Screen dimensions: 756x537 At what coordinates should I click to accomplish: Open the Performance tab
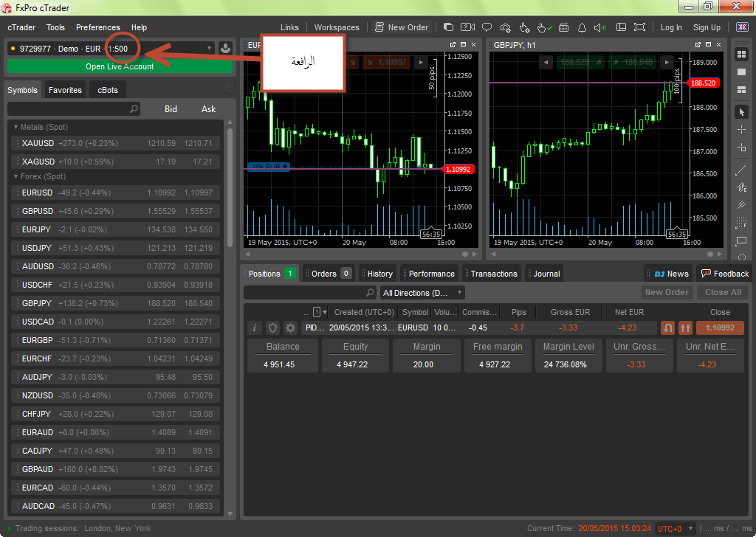click(430, 274)
